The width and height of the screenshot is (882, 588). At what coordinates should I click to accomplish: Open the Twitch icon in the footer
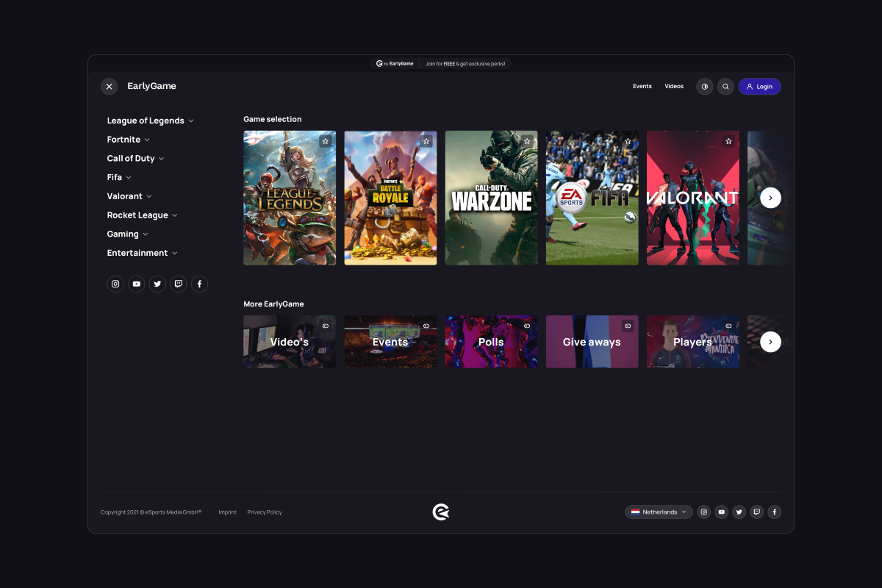757,512
